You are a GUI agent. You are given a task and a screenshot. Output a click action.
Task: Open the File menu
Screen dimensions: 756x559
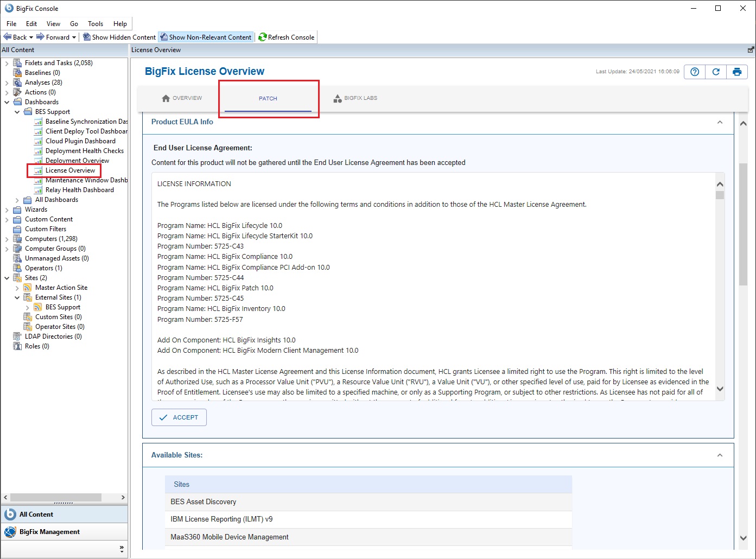pos(11,24)
